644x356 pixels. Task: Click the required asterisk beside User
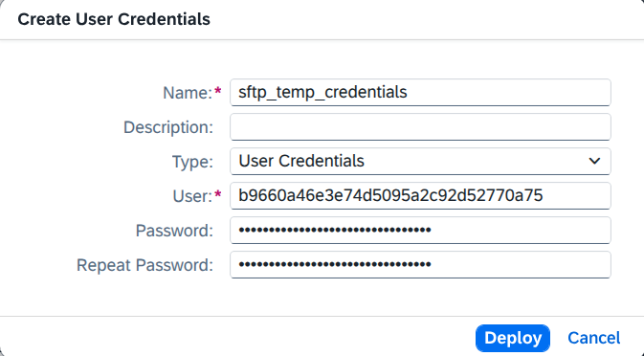point(218,194)
